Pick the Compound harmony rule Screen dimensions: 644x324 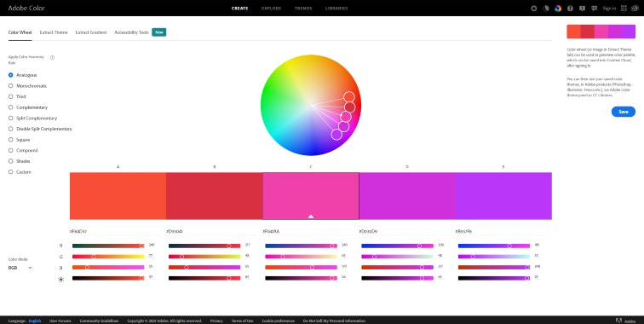click(x=23, y=150)
